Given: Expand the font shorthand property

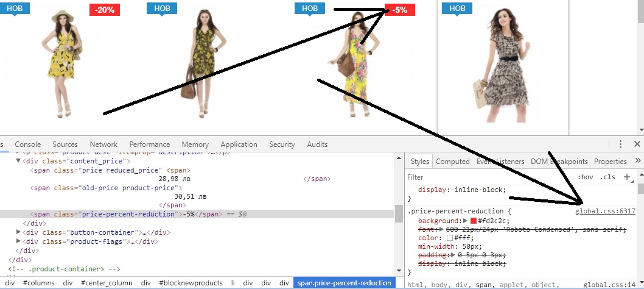Looking at the screenshot, I should [x=441, y=229].
